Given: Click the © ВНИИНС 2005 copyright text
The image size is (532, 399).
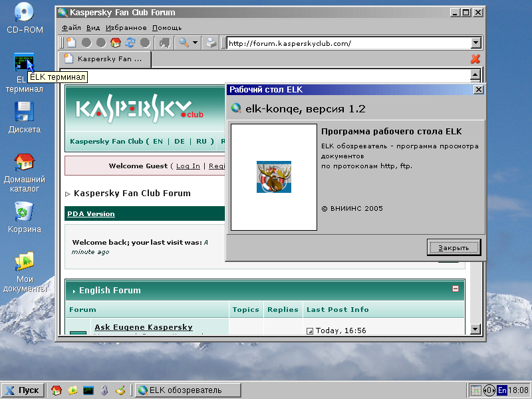Looking at the screenshot, I should coord(352,208).
